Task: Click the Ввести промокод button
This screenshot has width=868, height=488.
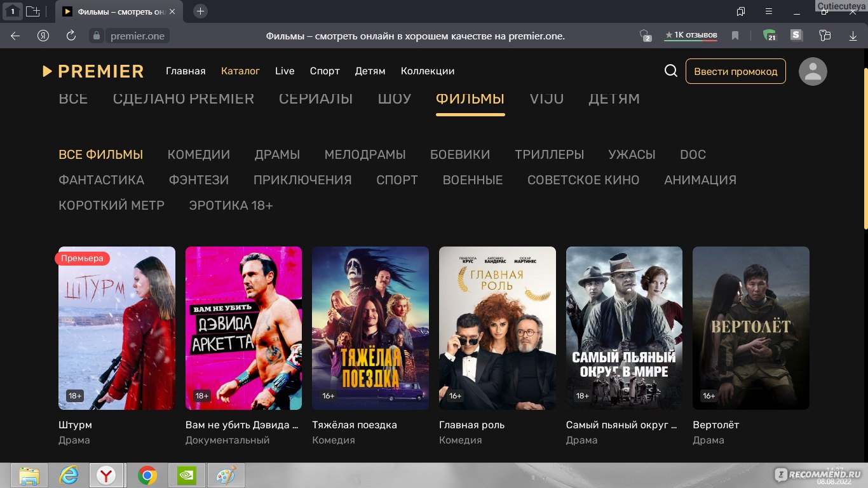Action: coord(736,71)
